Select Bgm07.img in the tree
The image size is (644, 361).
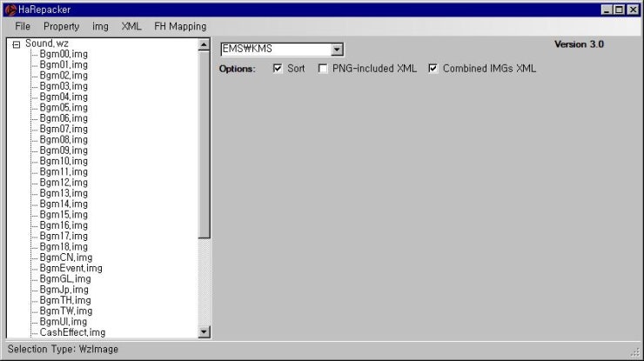[64, 129]
